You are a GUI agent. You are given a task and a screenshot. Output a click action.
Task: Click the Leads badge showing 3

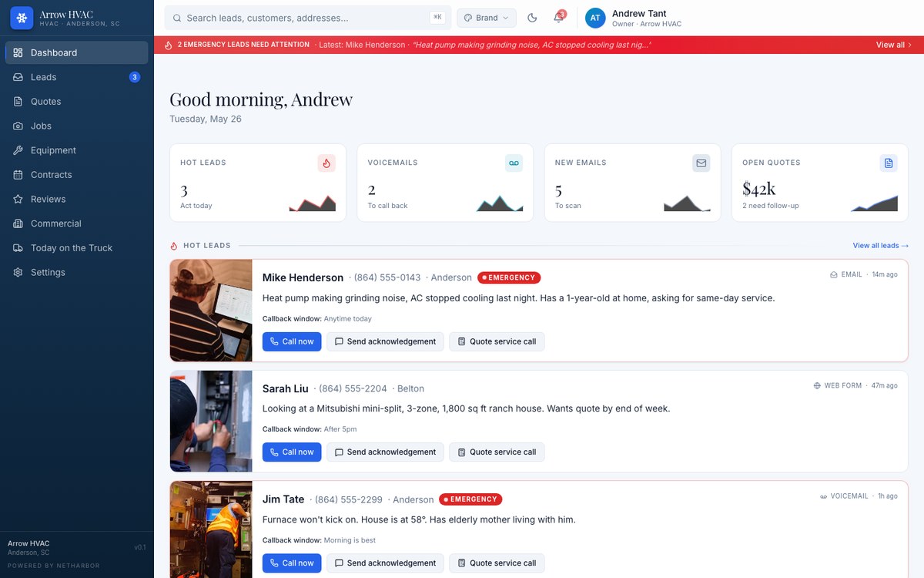(135, 77)
